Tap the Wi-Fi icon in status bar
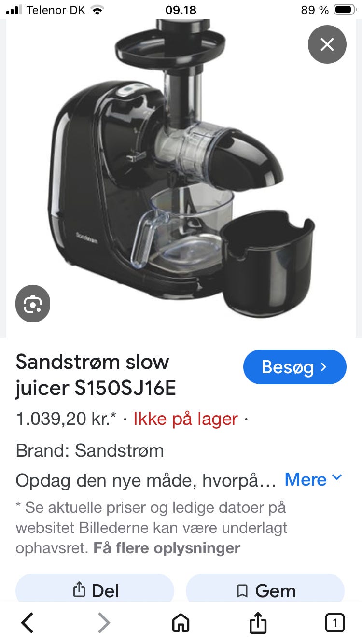 tap(98, 10)
